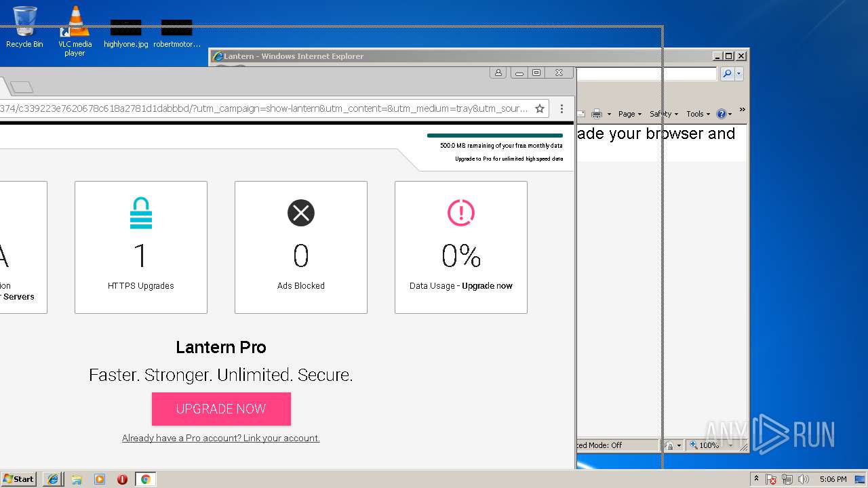Follow 'Already have a Pro account? Link your account' link
Viewport: 868px width, 488px height.
220,438
